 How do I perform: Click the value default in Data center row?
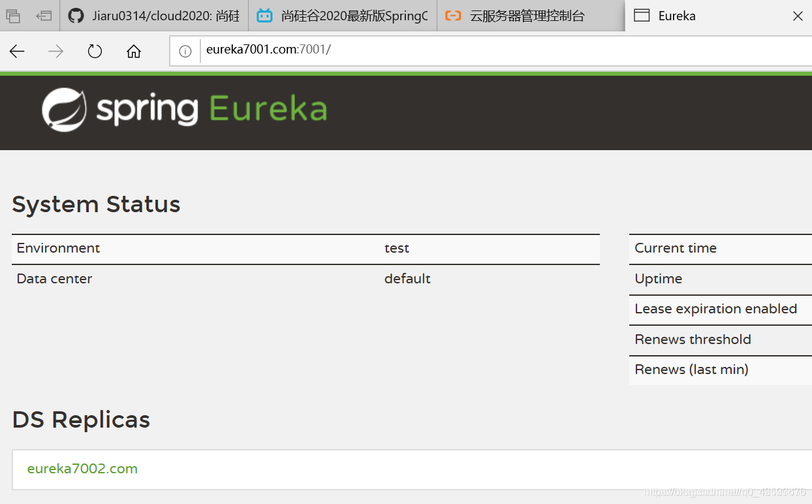pos(407,279)
